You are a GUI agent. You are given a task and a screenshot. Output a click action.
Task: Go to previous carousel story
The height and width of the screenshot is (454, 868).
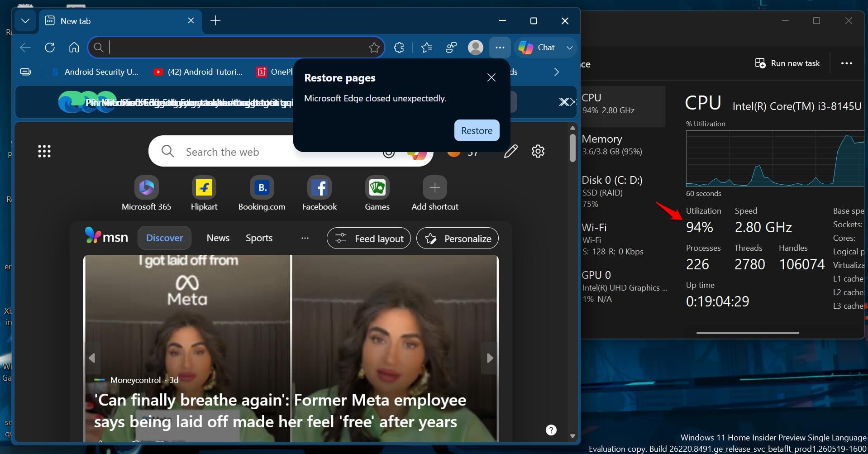pyautogui.click(x=92, y=358)
